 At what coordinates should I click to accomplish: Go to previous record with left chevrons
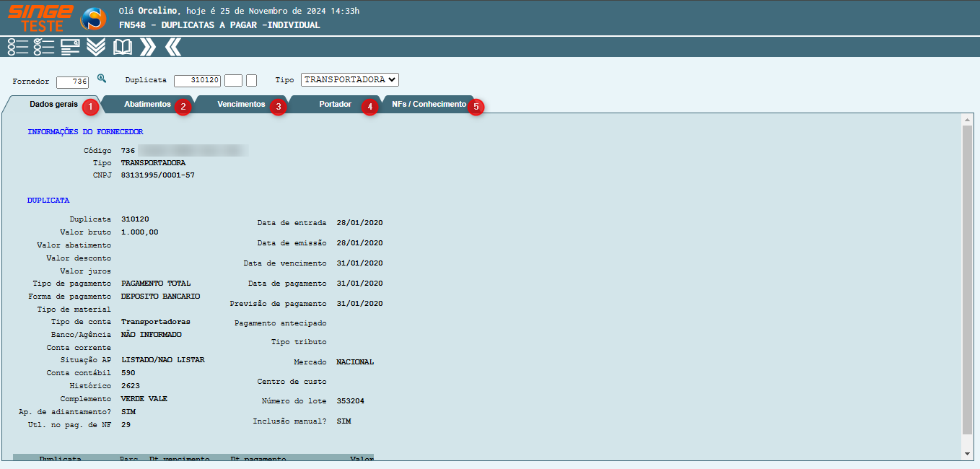pyautogui.click(x=173, y=48)
